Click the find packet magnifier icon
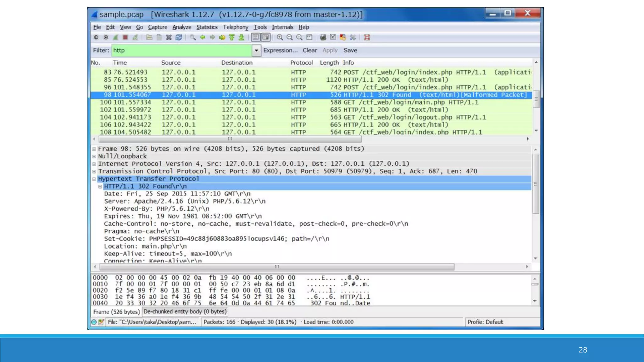This screenshot has height=362, width=644. 192,37
